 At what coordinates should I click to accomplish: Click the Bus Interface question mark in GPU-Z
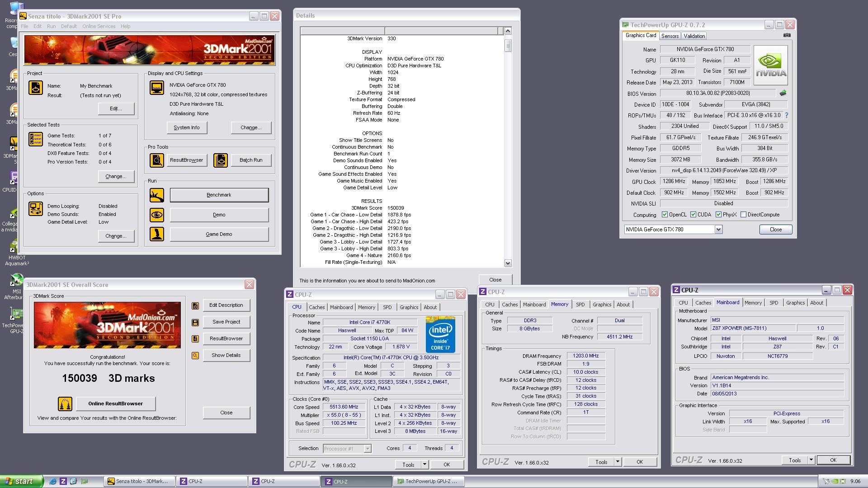tap(787, 115)
